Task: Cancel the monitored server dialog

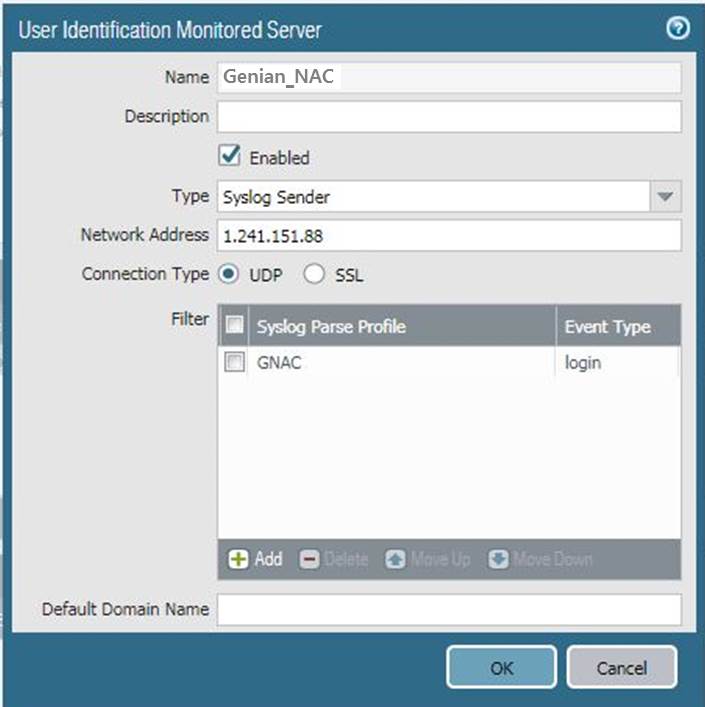Action: click(621, 667)
